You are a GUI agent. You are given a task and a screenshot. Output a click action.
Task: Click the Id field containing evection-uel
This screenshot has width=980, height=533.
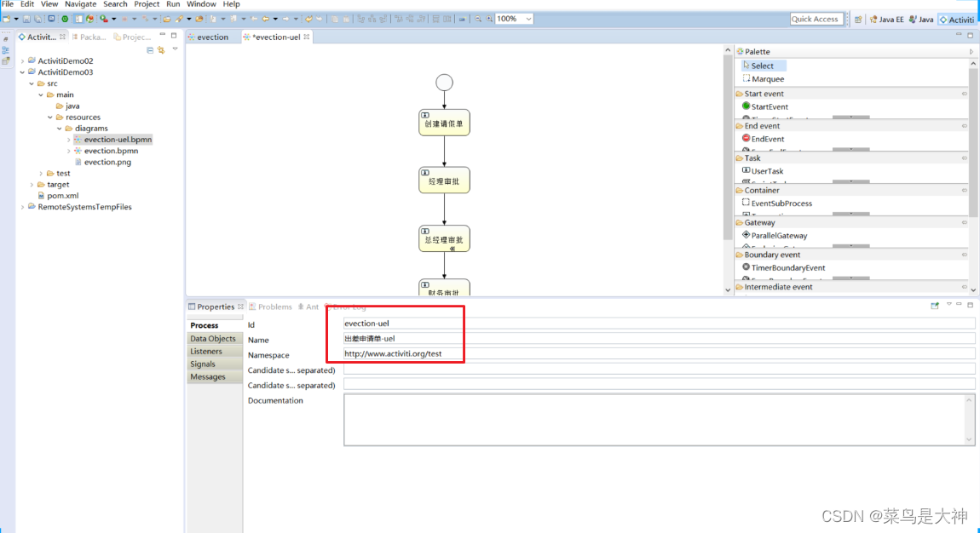tap(659, 324)
